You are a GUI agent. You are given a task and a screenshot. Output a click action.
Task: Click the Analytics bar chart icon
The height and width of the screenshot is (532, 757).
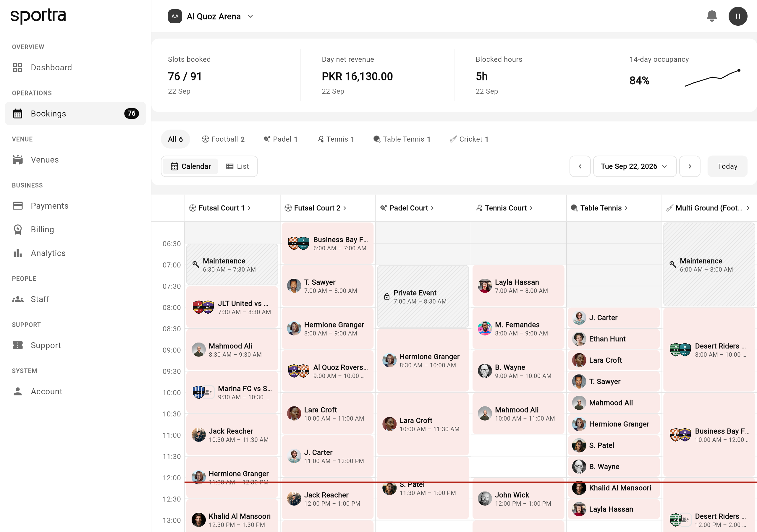(x=17, y=253)
